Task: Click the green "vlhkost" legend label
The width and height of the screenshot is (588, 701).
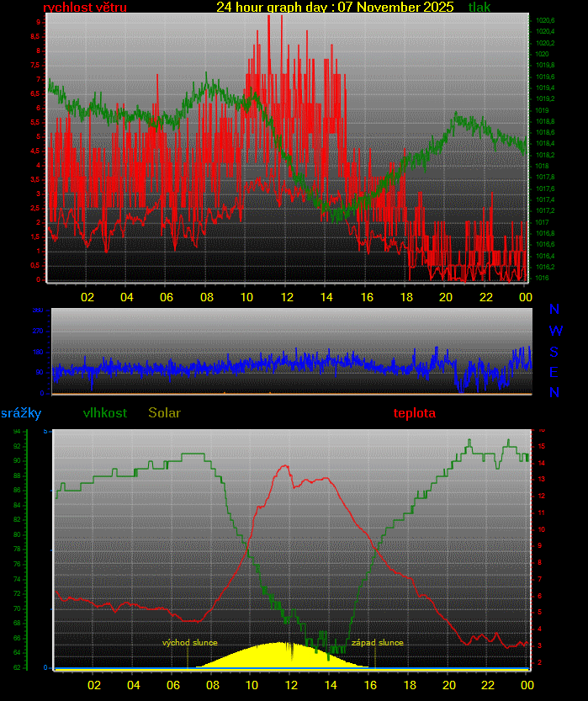Action: pos(105,413)
